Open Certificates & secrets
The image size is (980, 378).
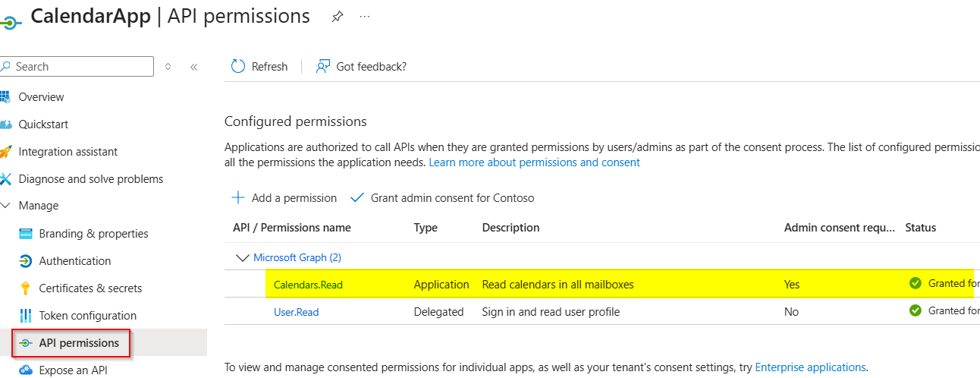[90, 288]
